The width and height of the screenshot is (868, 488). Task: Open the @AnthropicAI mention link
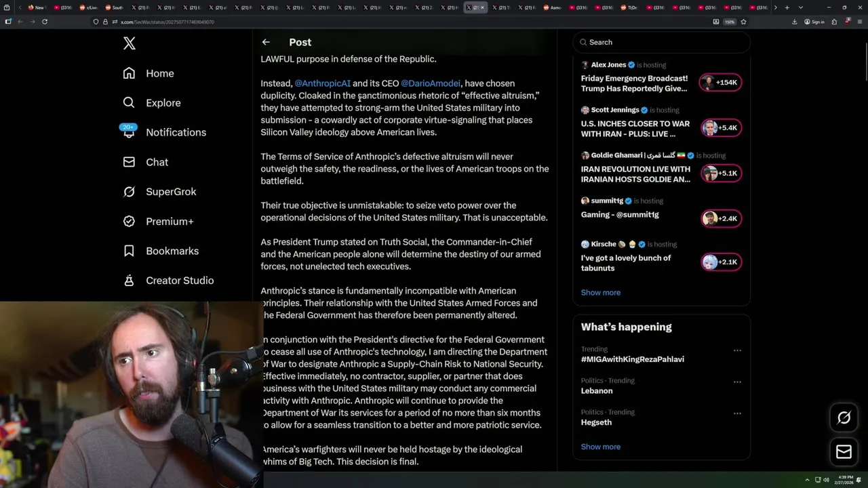pyautogui.click(x=322, y=83)
